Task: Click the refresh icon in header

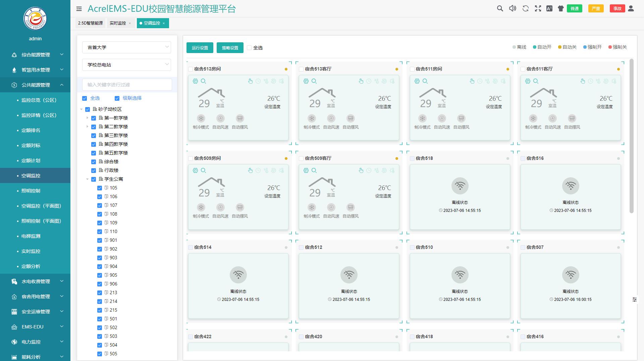Action: 526,9
